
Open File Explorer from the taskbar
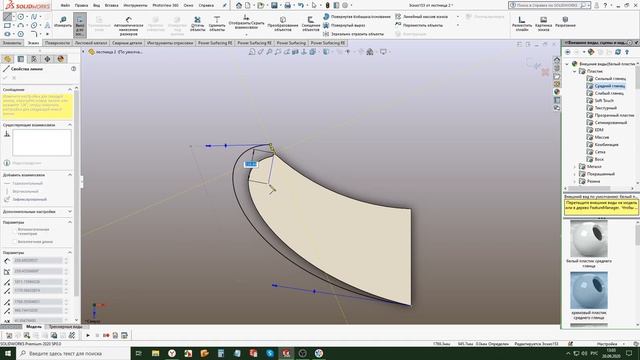tap(156, 353)
